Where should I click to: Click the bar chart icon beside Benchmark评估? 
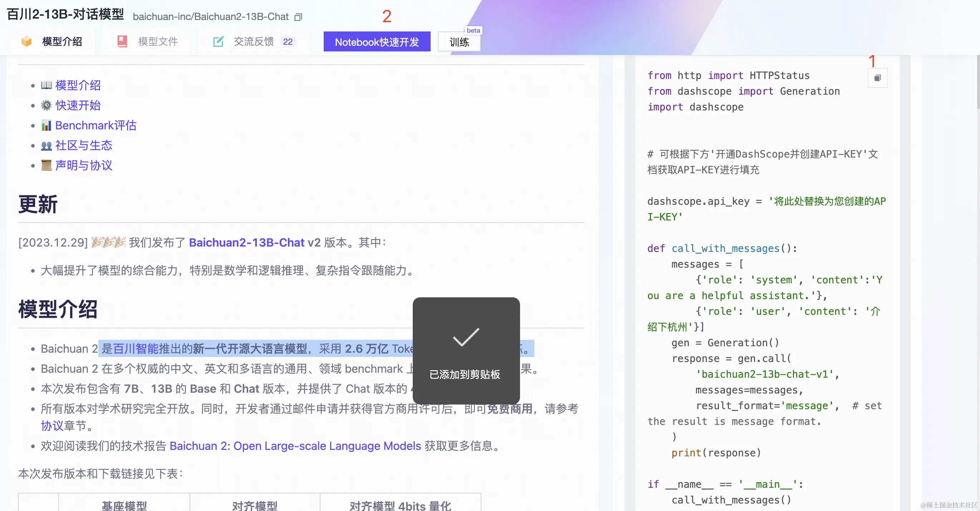[46, 125]
